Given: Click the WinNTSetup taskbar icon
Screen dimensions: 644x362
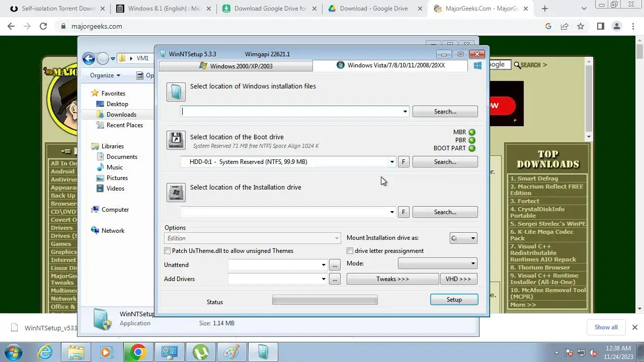Looking at the screenshot, I should (x=263, y=352).
